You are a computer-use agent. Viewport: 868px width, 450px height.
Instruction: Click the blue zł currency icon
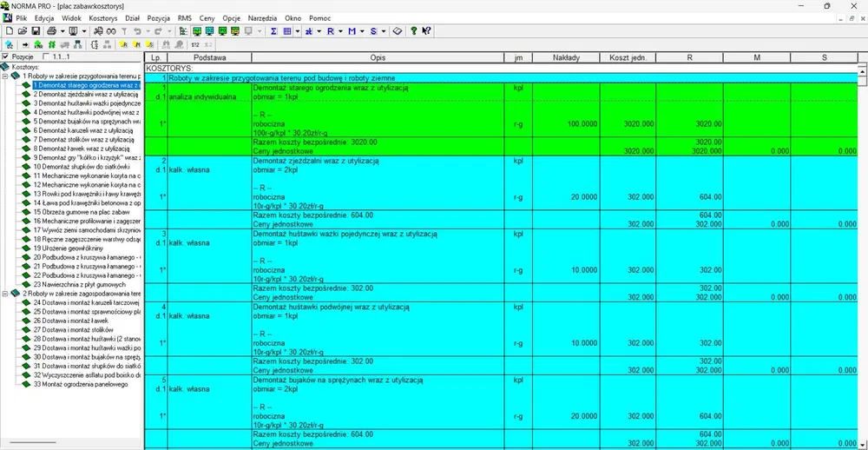308,31
